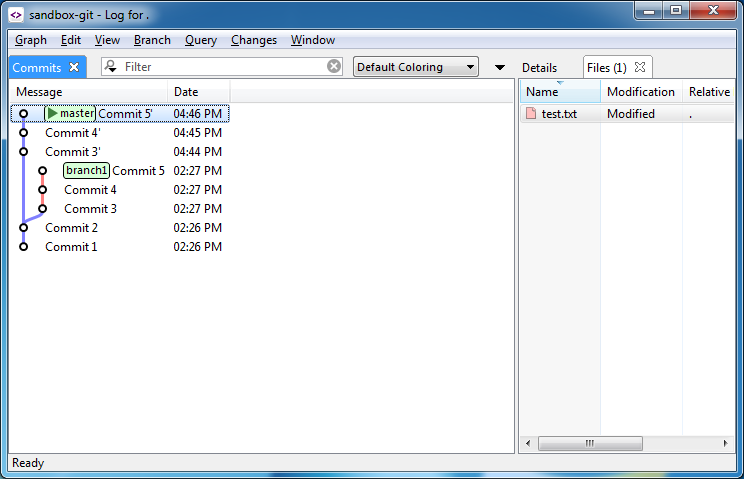The image size is (744, 479).
Task: Click the test.txt modified file icon
Action: [531, 114]
